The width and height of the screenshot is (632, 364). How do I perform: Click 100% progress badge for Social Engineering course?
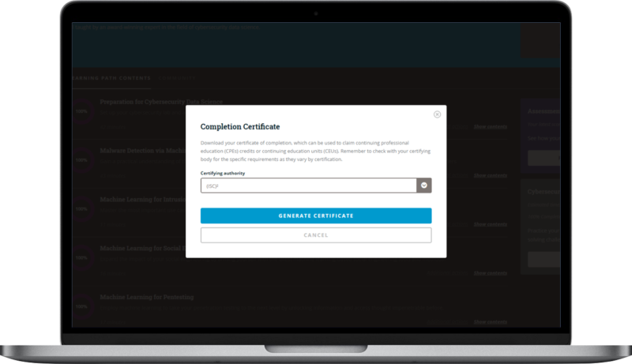click(x=81, y=258)
